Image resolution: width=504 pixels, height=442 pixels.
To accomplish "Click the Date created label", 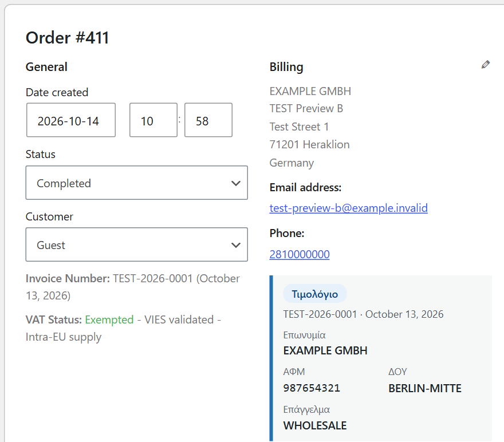I will [57, 93].
